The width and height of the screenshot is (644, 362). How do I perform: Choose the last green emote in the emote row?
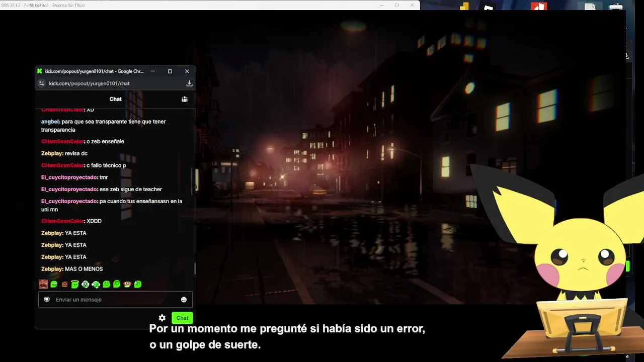[138, 284]
